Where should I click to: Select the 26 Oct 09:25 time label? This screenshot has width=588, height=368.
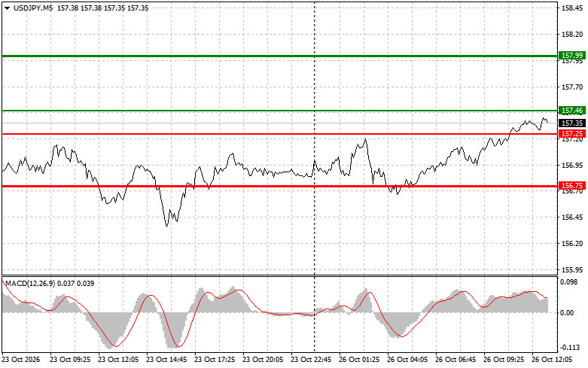504,360
